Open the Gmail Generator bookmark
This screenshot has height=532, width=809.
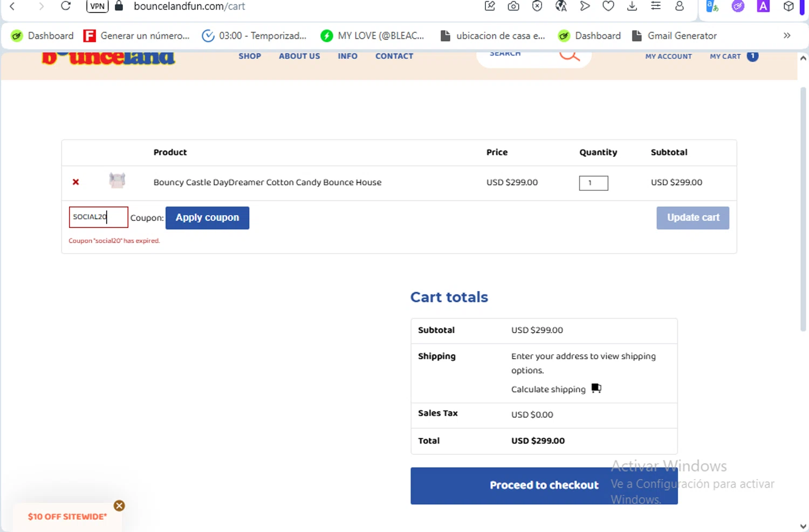click(x=674, y=36)
